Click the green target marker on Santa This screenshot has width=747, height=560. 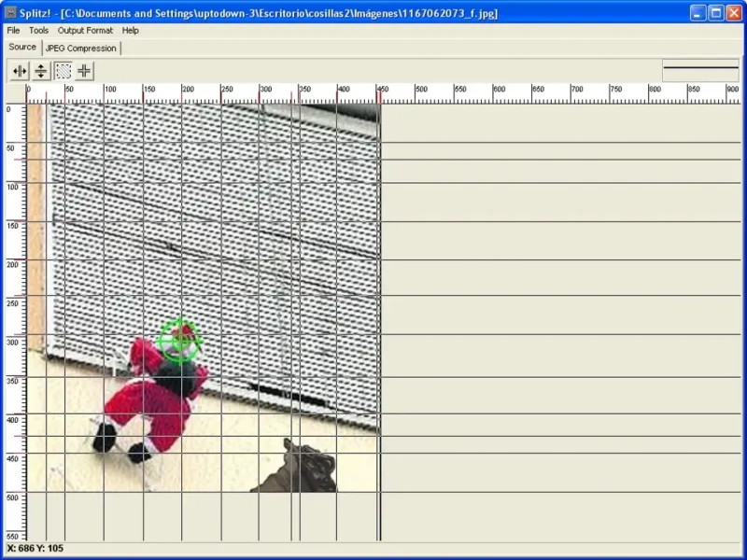click(180, 341)
